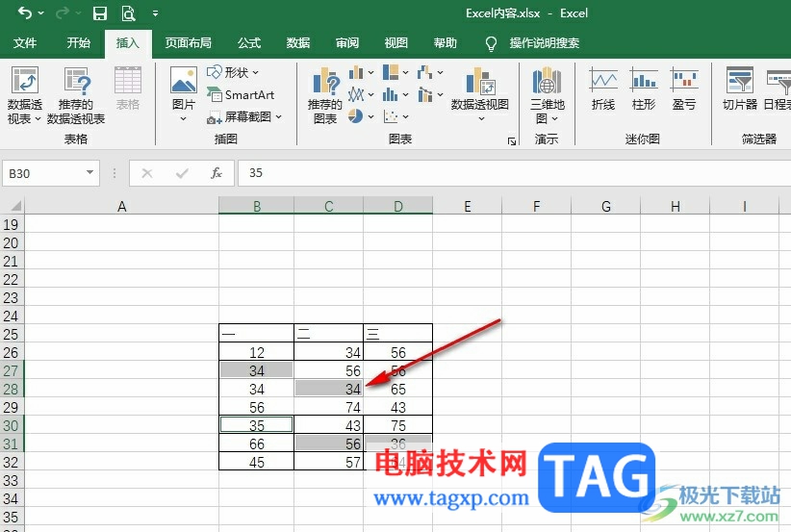Click the Name Box showing B30
The height and width of the screenshot is (532, 791).
(x=44, y=173)
